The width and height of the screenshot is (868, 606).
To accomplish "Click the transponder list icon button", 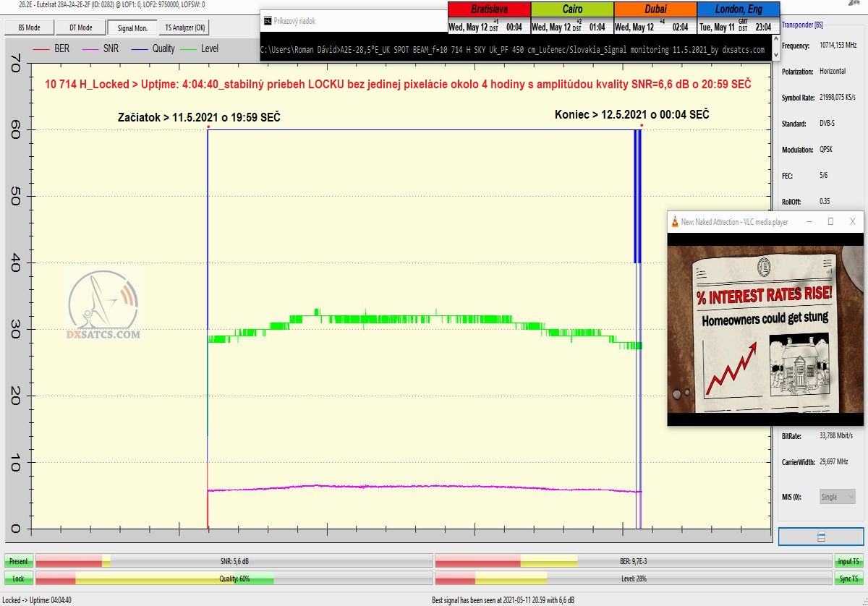I will point(820,536).
